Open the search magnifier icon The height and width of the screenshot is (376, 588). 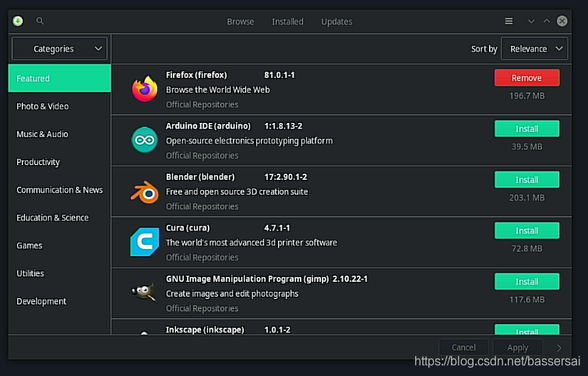[40, 21]
